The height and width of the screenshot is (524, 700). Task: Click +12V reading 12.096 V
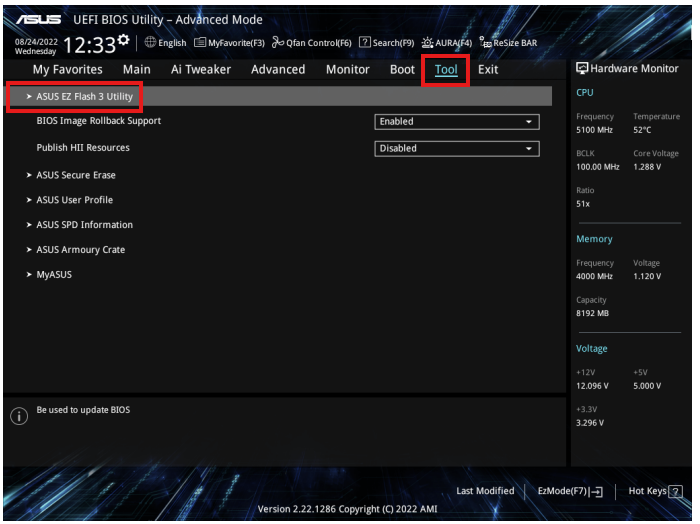[592, 386]
